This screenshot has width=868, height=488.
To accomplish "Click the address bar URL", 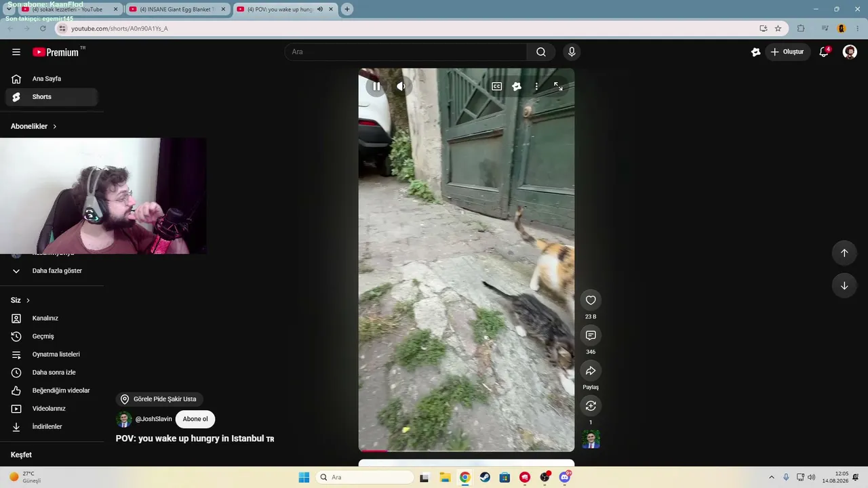I will (119, 28).
